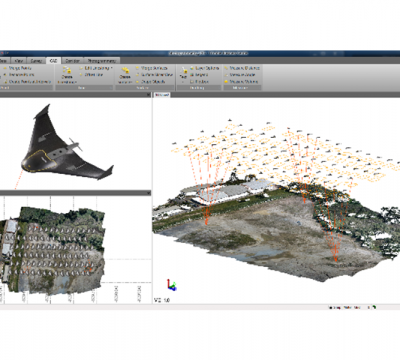This screenshot has width=400, height=360.
Task: Close the plan view pane
Action: coord(149,193)
